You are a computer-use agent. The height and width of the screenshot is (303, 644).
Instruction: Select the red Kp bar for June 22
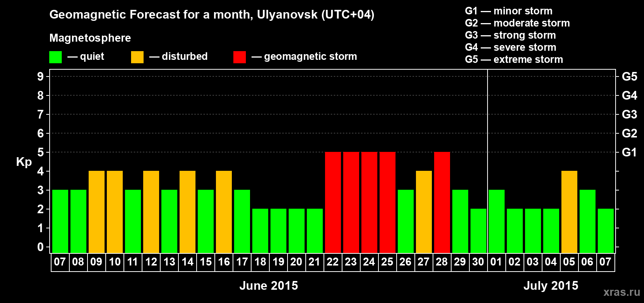click(x=333, y=203)
